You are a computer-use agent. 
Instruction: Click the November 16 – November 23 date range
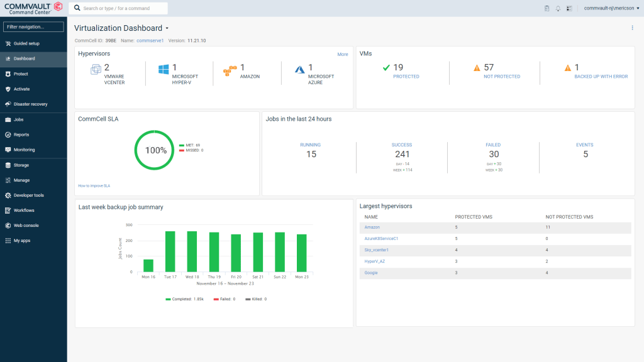[225, 283]
